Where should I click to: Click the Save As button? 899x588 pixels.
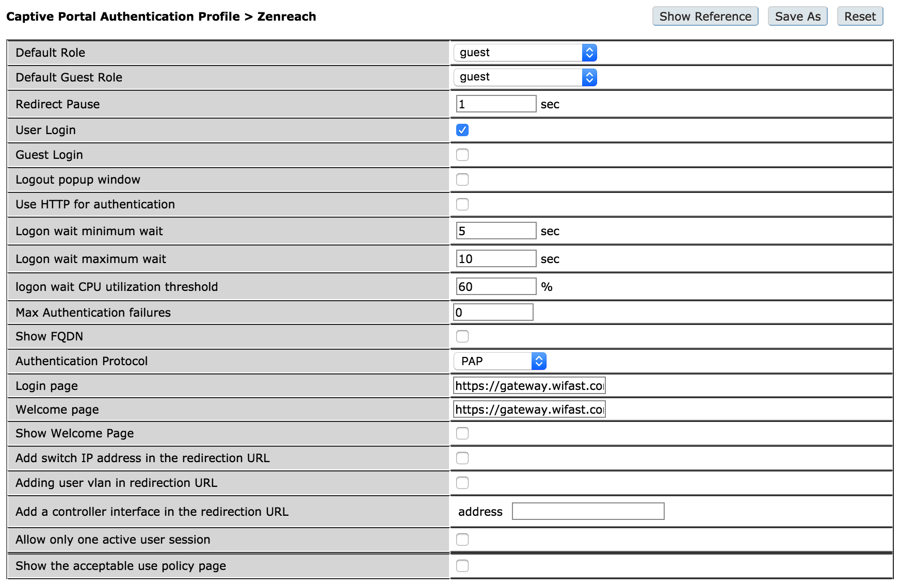point(797,16)
